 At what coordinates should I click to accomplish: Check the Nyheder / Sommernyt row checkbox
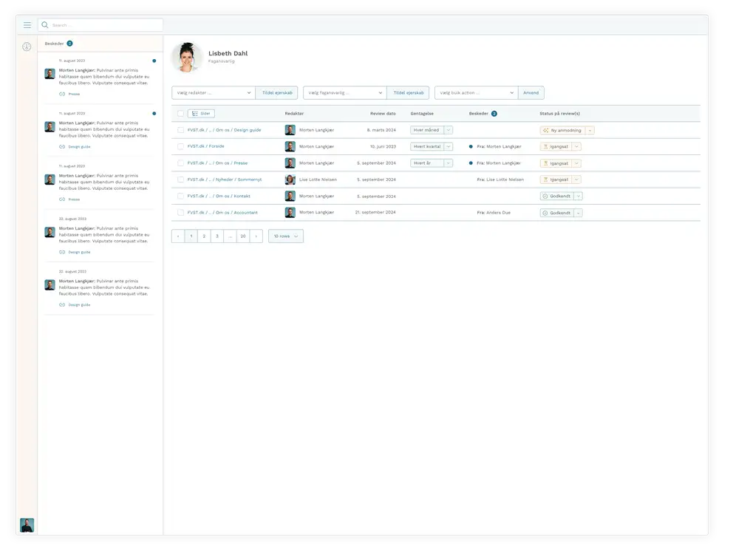[181, 180]
